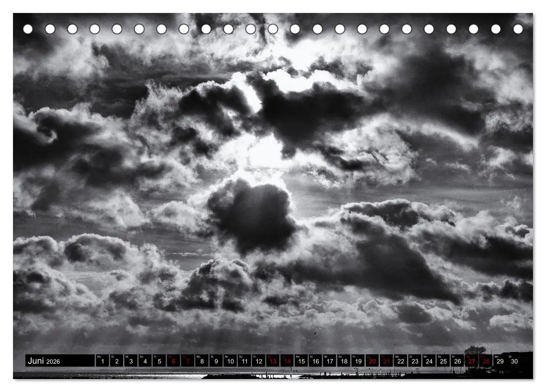Select day 11 in calendar strip
Screen dimensions: 546x392
coord(244,361)
